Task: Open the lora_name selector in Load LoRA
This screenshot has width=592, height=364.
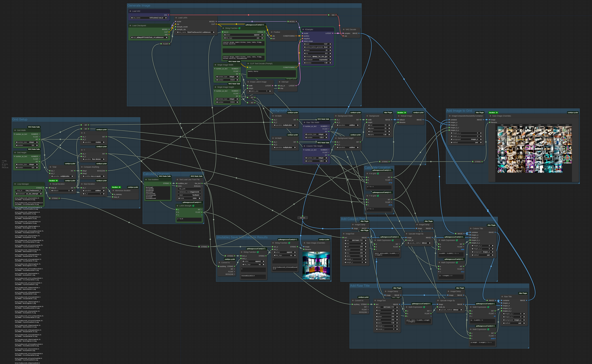Action: tap(196, 32)
